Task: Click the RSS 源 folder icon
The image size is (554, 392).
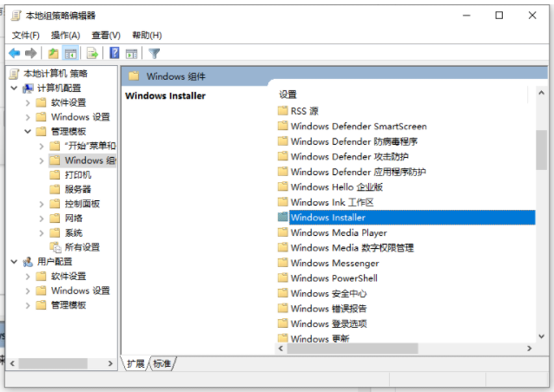Action: click(283, 111)
